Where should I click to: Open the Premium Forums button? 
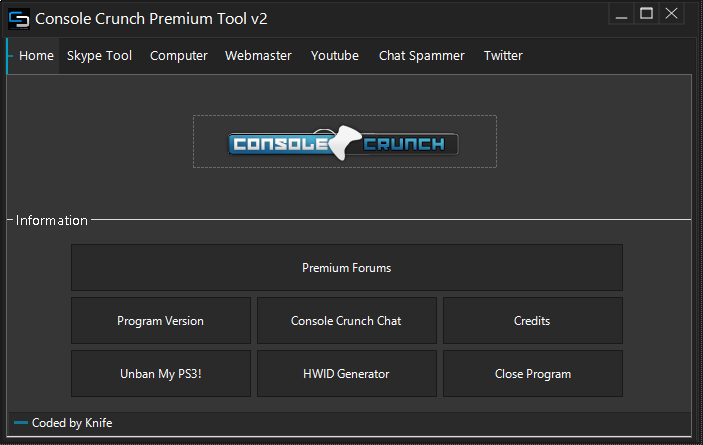[x=347, y=268]
